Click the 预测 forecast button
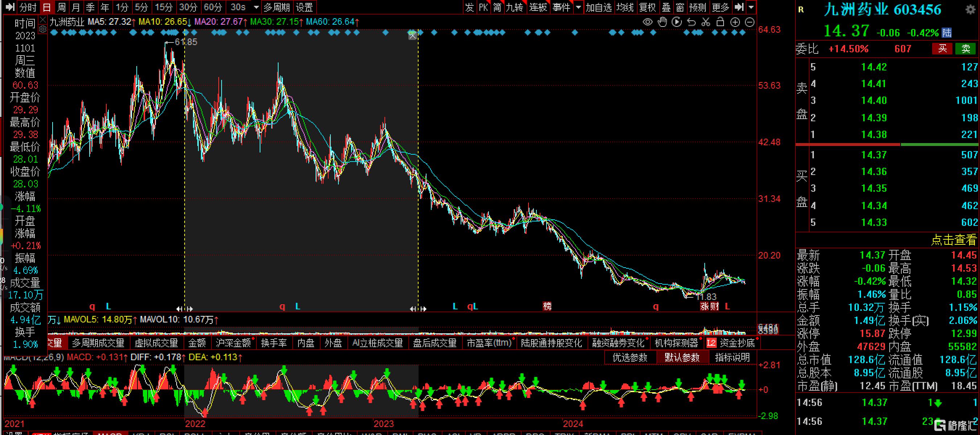The height and width of the screenshot is (435, 980). point(697,7)
